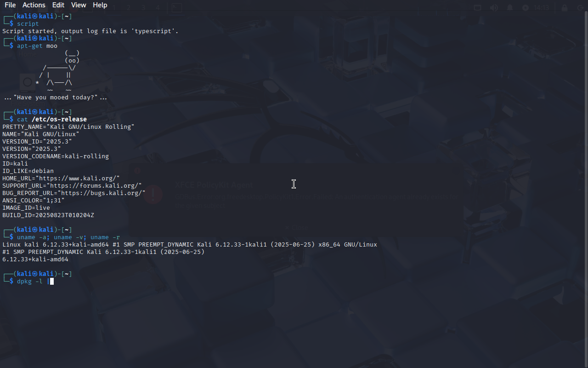Click the cursor after the dpkg -l command
The height and width of the screenshot is (368, 588).
click(52, 281)
